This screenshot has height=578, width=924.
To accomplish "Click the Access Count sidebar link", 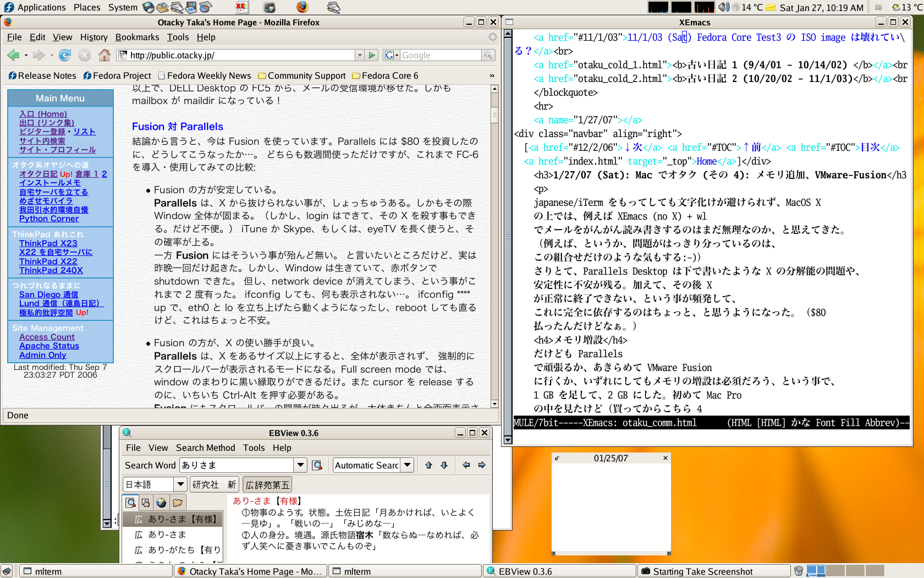I will [x=47, y=337].
